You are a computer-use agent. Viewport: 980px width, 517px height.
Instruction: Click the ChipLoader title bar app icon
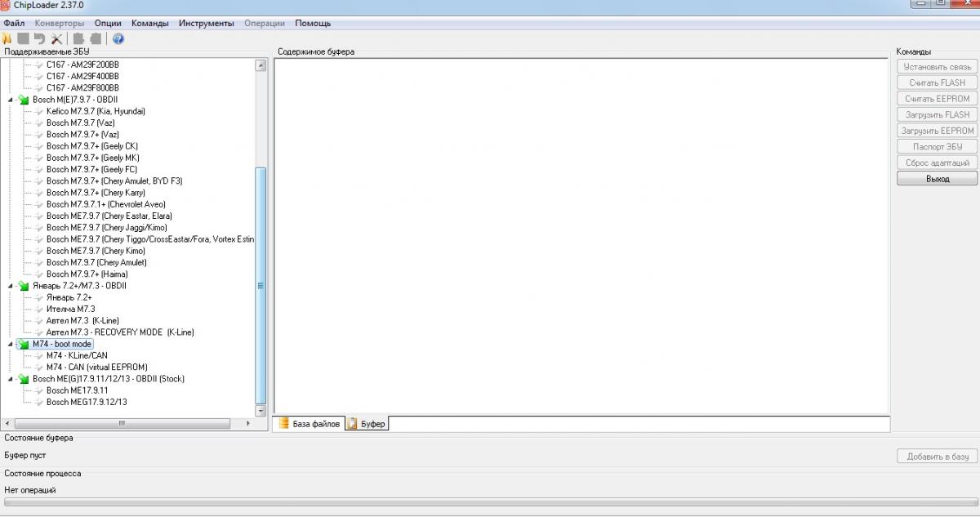coord(5,5)
